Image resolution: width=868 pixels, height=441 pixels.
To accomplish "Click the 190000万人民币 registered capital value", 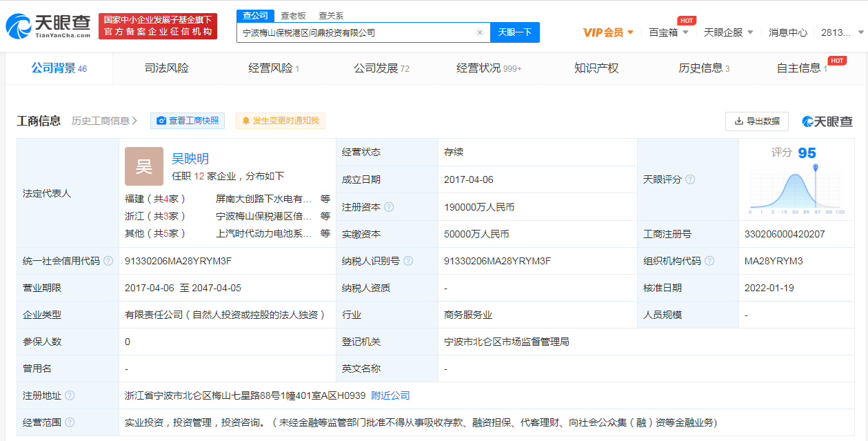I will pos(479,207).
